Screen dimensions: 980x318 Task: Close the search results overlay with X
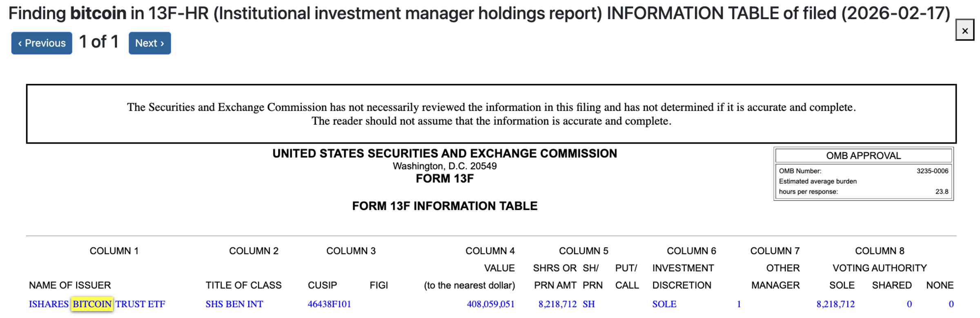[964, 31]
